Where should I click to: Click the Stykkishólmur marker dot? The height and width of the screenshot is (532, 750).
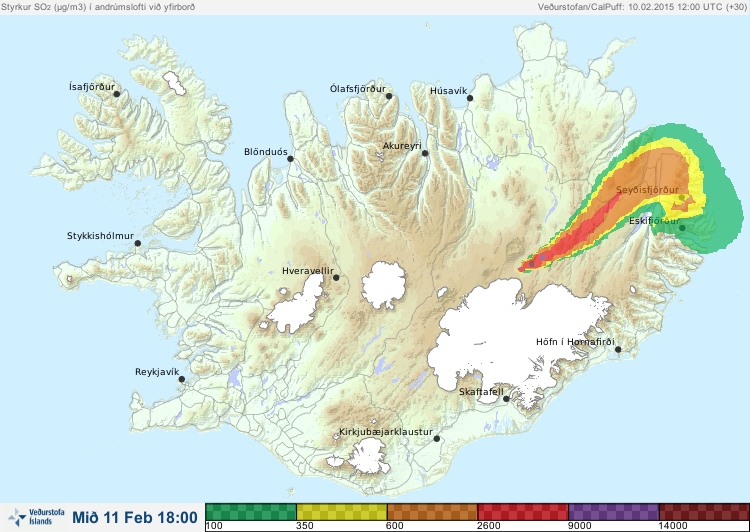click(138, 243)
